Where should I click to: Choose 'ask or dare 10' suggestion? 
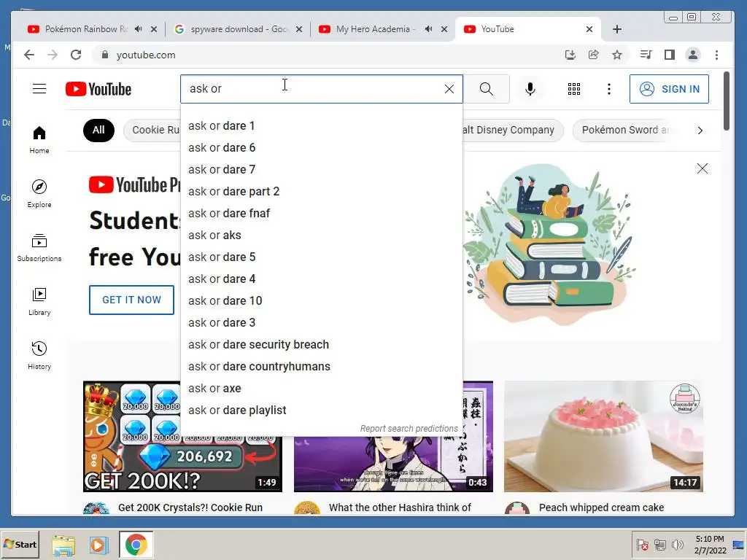coord(322,301)
